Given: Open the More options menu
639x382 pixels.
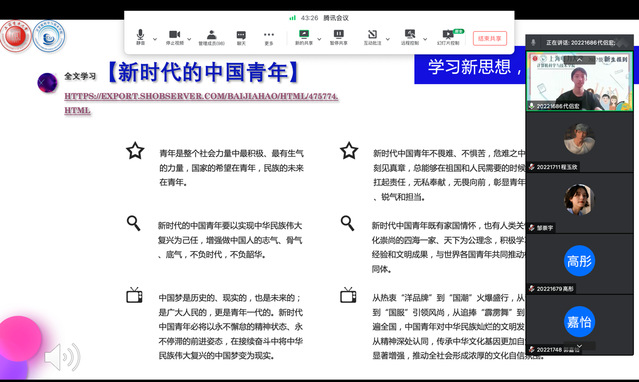Looking at the screenshot, I should pos(269,37).
